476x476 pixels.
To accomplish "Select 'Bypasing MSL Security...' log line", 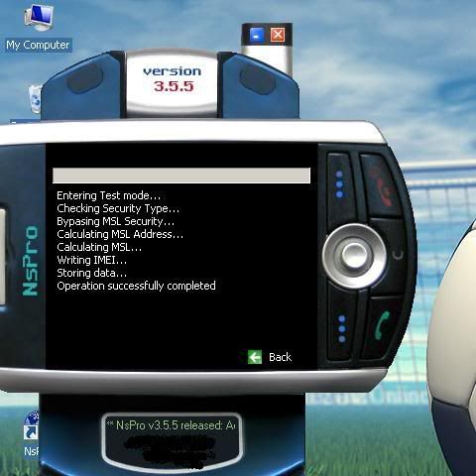I will 115,221.
